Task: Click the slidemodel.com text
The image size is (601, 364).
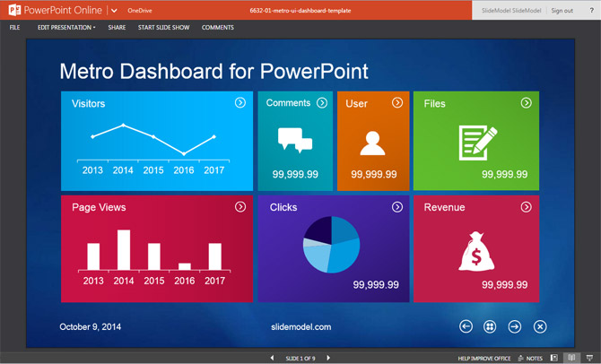Action: coord(300,327)
